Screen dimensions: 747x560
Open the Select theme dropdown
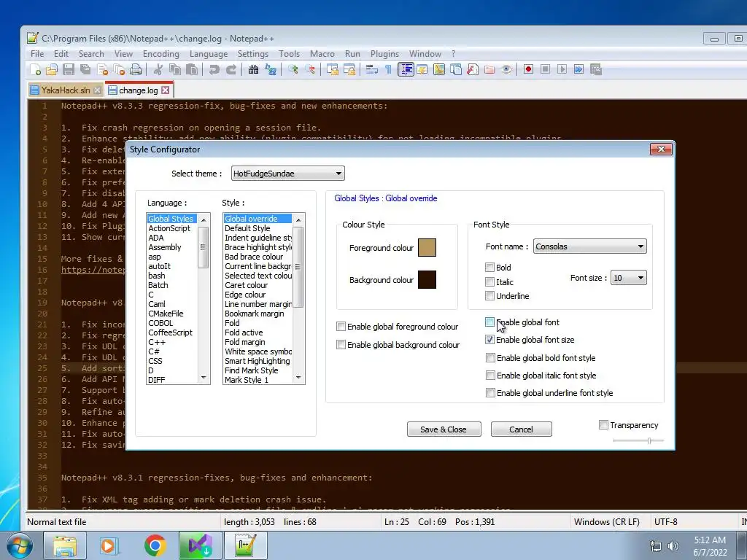point(287,174)
